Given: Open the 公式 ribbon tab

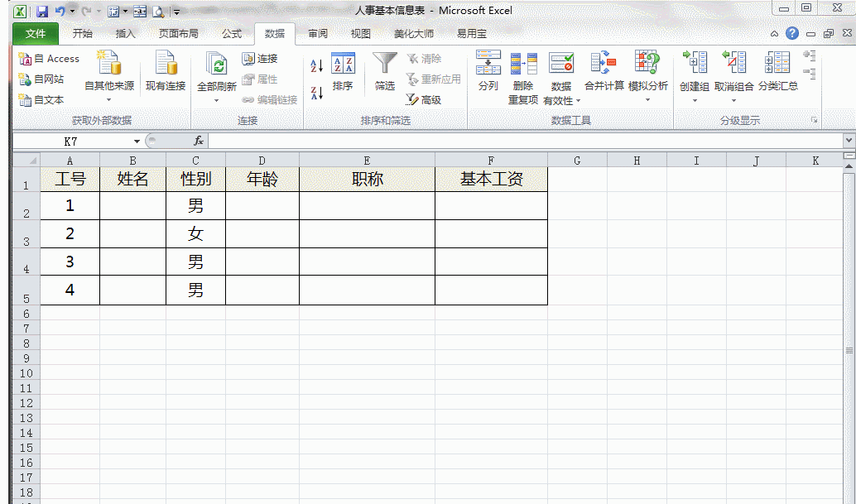Looking at the screenshot, I should [232, 34].
